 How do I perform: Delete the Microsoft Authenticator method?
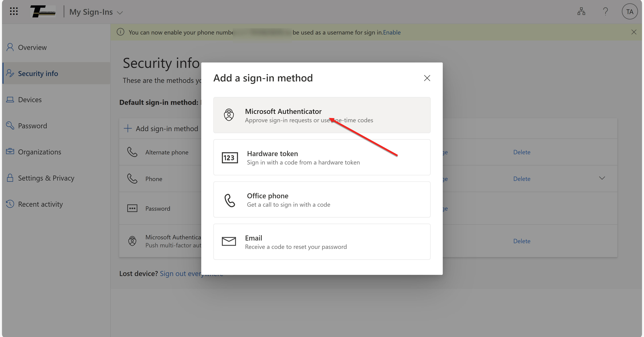(522, 241)
